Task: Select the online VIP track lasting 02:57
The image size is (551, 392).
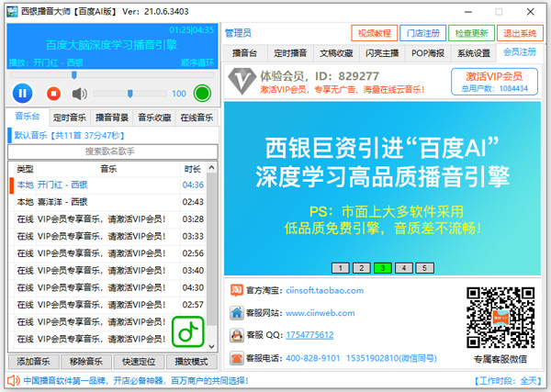Action: (107, 305)
